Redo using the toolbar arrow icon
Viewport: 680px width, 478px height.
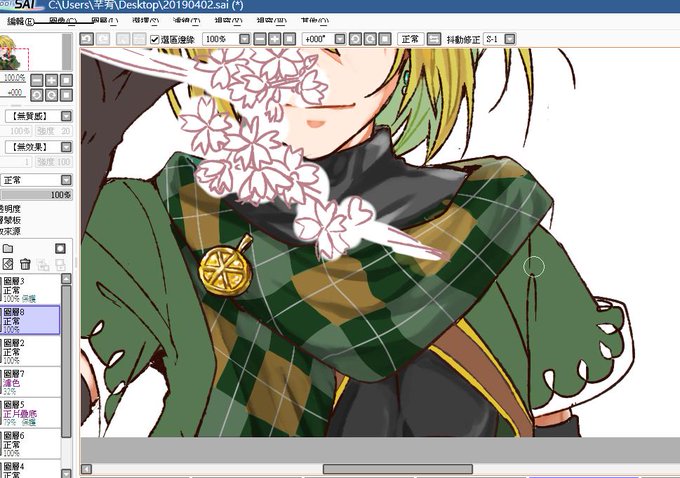point(103,39)
